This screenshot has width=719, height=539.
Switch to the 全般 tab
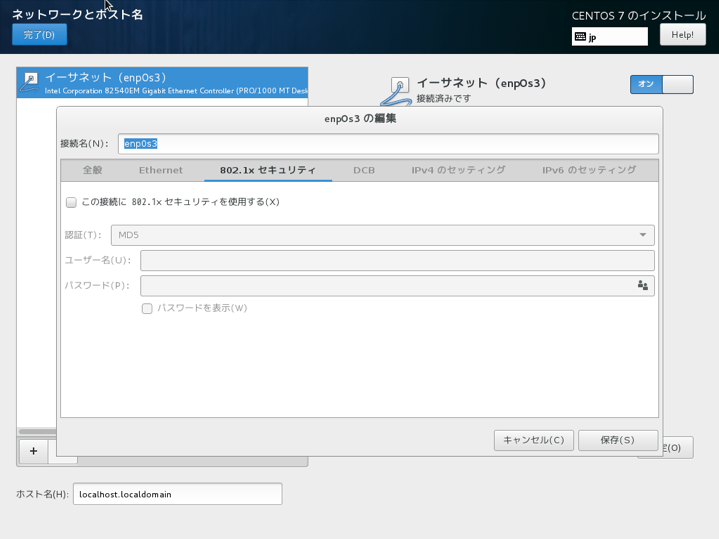[92, 170]
